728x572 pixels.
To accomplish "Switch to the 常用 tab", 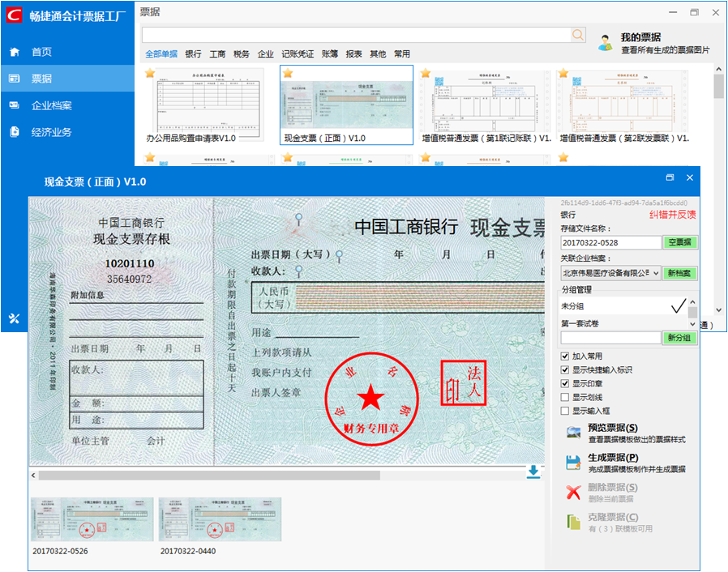I will coord(402,53).
